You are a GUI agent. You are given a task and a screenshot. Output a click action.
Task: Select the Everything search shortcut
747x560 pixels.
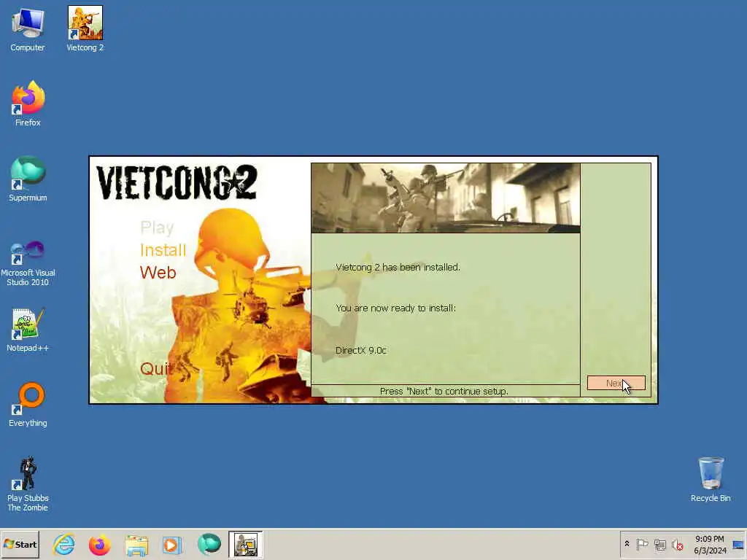(x=28, y=405)
